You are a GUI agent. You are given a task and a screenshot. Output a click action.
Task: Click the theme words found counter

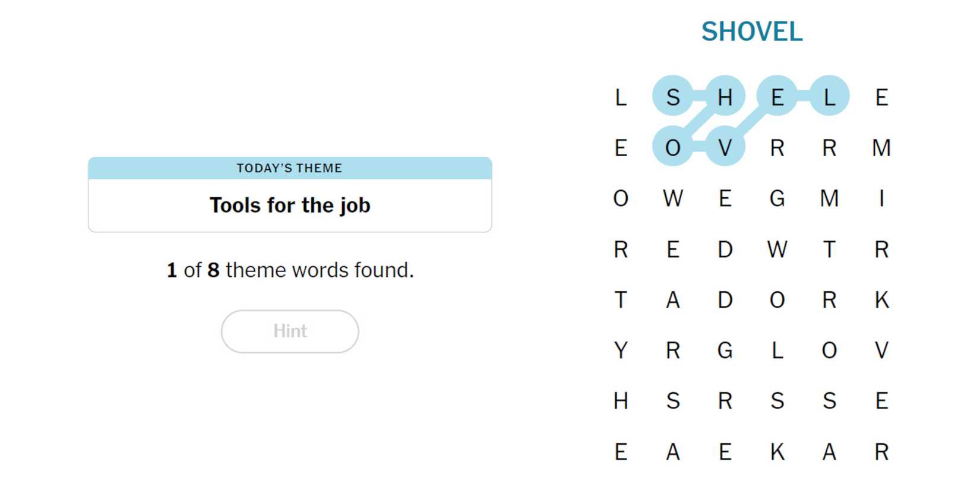point(290,270)
